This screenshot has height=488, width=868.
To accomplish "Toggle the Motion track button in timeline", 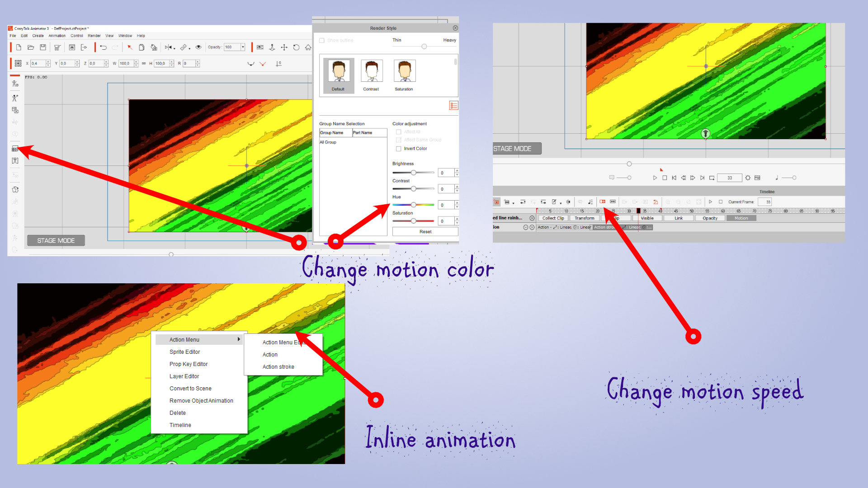I will click(741, 218).
